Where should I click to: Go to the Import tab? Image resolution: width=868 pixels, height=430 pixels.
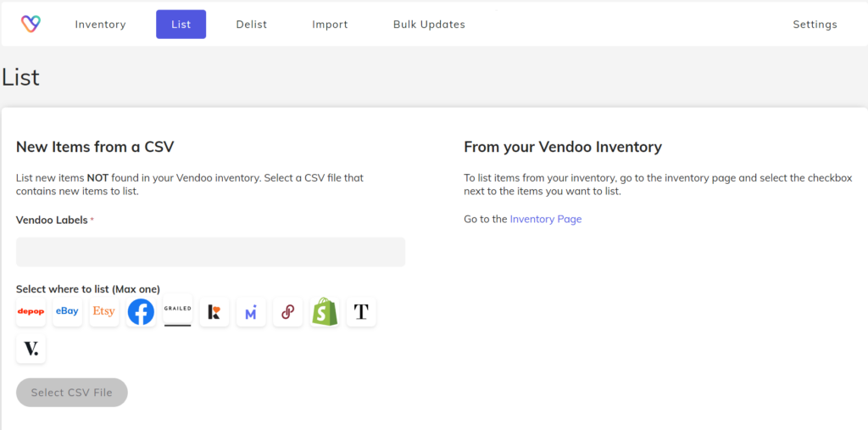click(330, 25)
